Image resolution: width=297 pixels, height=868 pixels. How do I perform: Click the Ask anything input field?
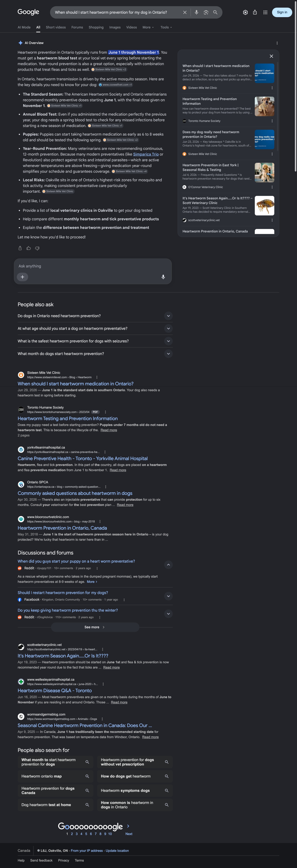point(88,266)
